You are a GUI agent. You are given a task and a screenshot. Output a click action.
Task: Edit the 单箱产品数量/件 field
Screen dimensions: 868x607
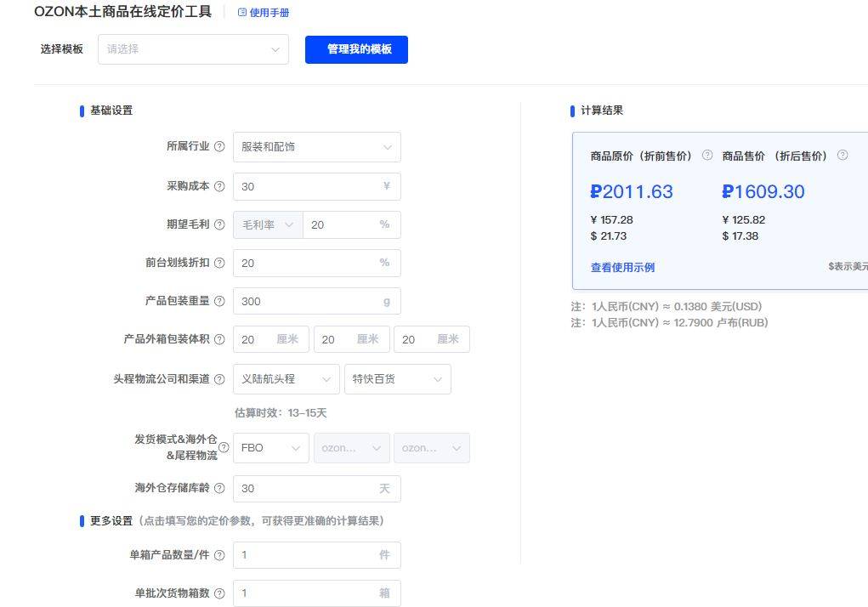coord(316,555)
